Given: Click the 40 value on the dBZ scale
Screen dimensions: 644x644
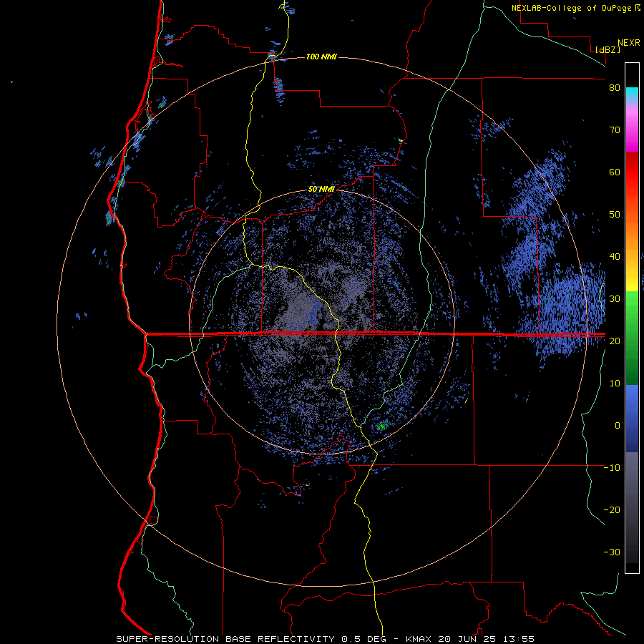Looking at the screenshot, I should pos(615,257).
